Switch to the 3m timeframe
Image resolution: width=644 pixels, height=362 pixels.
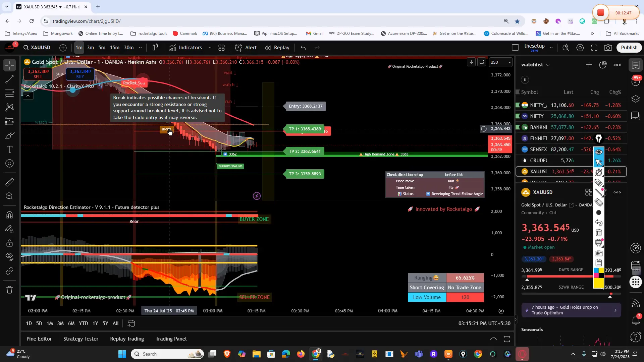pos(91,48)
